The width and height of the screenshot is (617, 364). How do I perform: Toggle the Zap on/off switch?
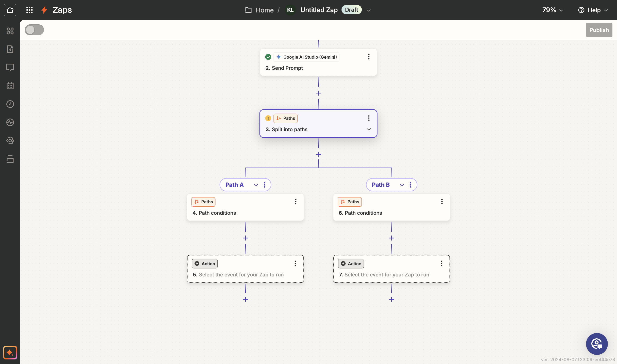coord(34,30)
